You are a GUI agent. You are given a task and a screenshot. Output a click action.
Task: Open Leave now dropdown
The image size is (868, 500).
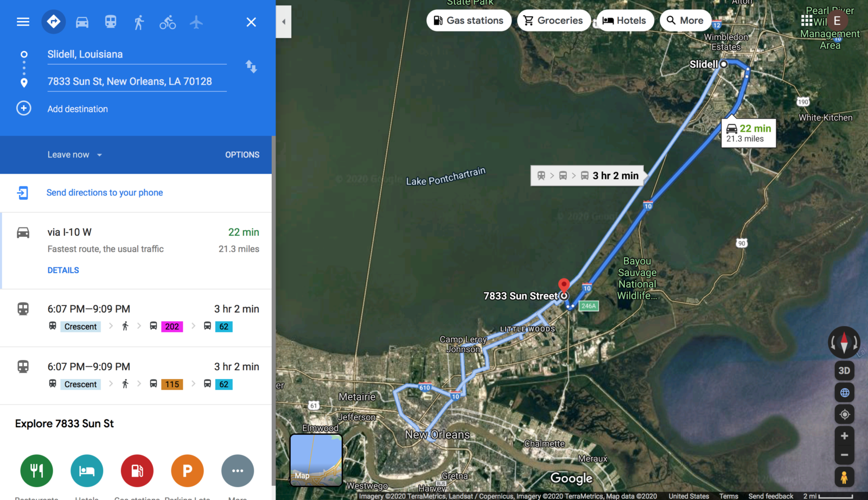pyautogui.click(x=75, y=155)
